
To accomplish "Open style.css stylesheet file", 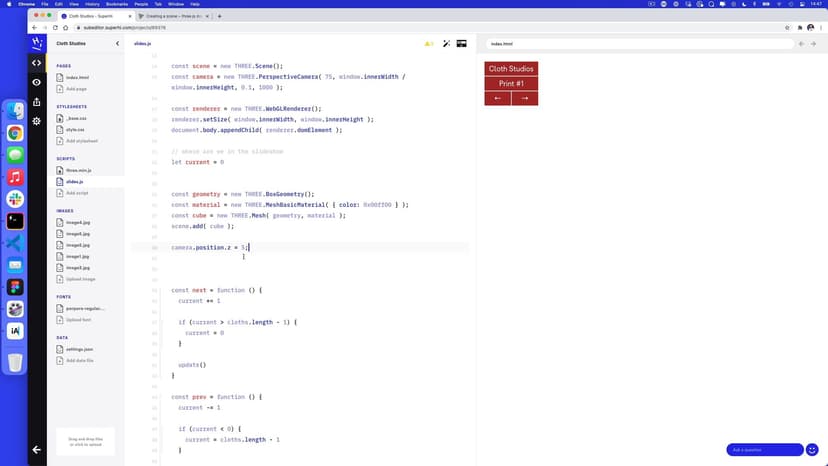I will [x=76, y=129].
